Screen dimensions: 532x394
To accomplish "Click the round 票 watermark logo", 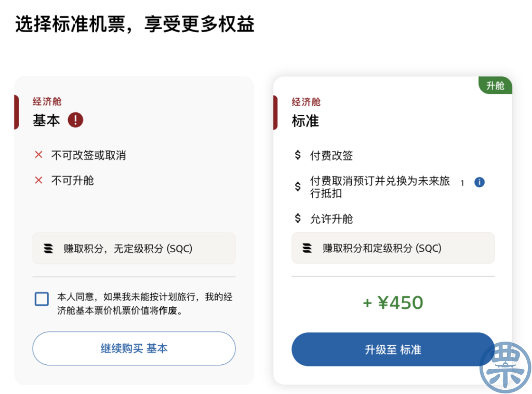I will [506, 367].
